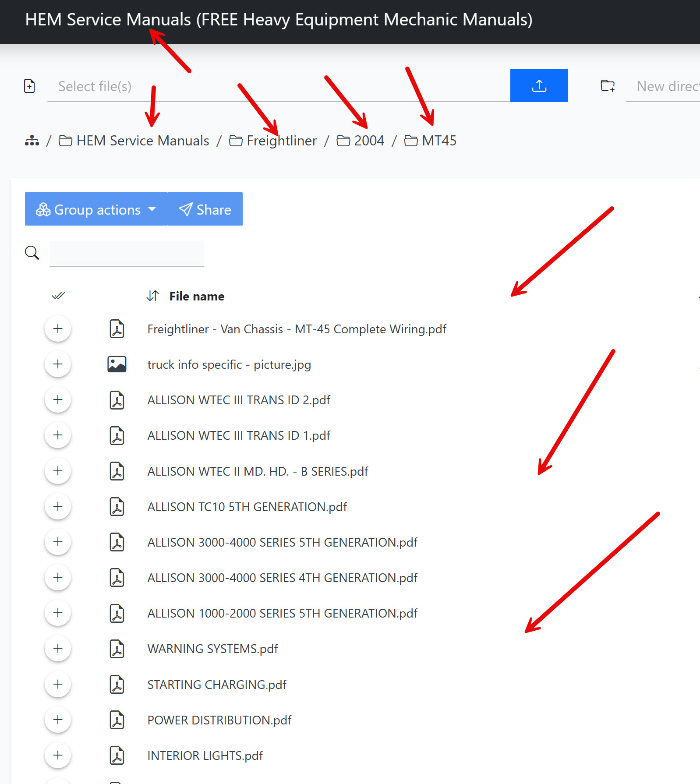
Task: Expand plus for ALLISON WTEC III TRANS ID 2.pdf
Action: pyautogui.click(x=58, y=399)
